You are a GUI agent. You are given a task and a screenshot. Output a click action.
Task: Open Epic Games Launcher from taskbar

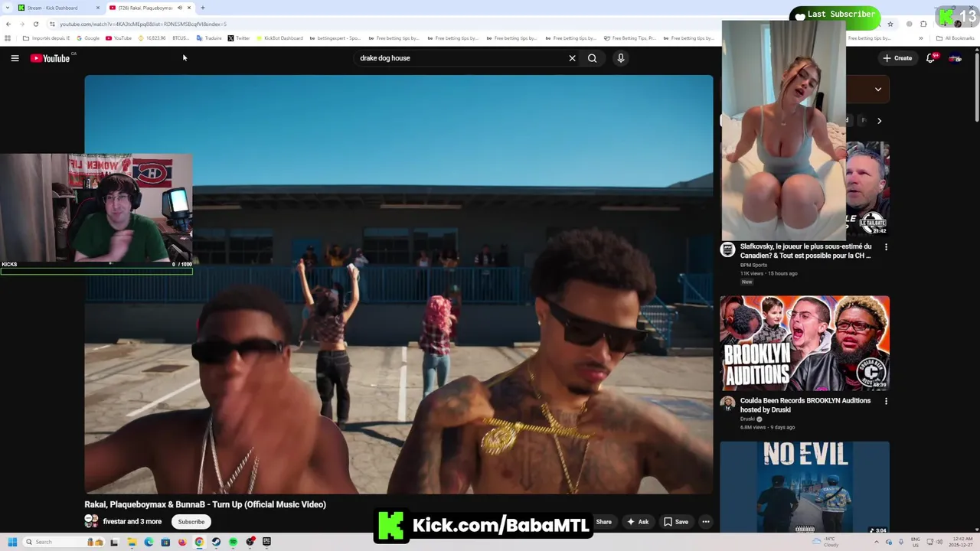click(x=266, y=542)
